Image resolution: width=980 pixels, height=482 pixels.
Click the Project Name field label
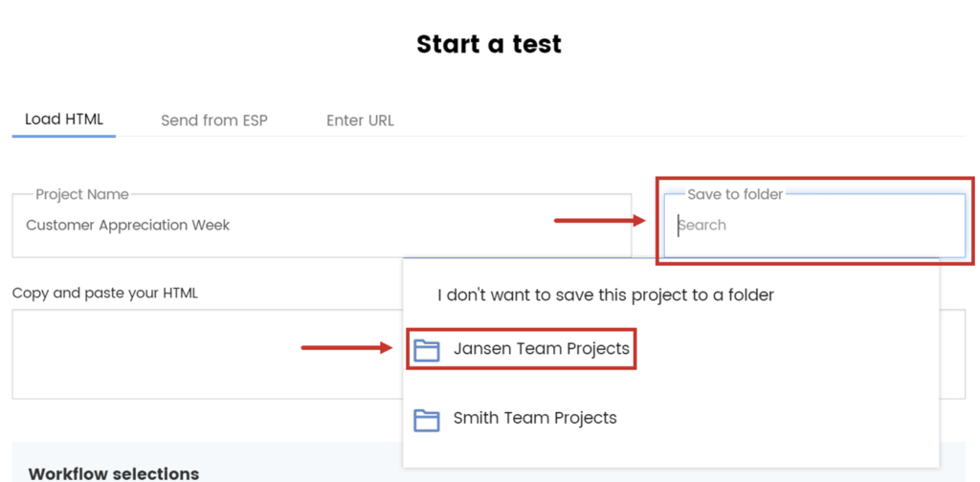82,194
